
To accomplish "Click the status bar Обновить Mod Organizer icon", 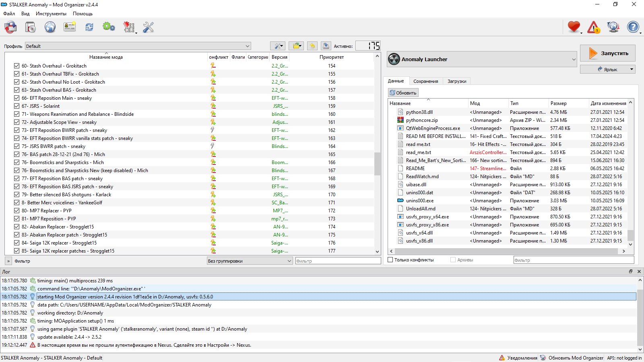I will tap(543, 358).
